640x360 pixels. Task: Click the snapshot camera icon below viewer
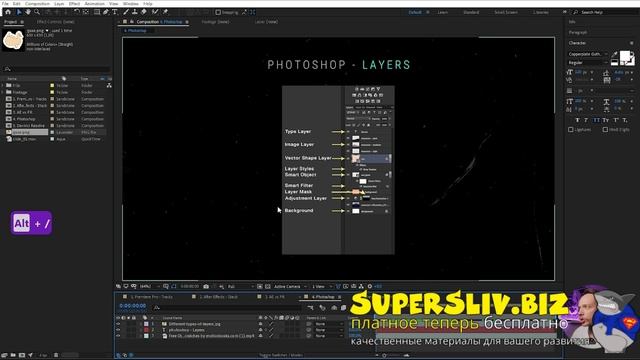[206, 287]
